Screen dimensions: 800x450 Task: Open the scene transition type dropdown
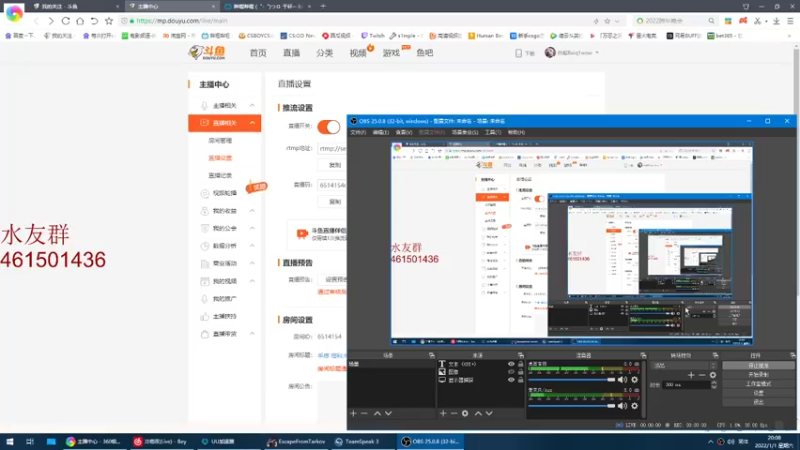(x=685, y=365)
